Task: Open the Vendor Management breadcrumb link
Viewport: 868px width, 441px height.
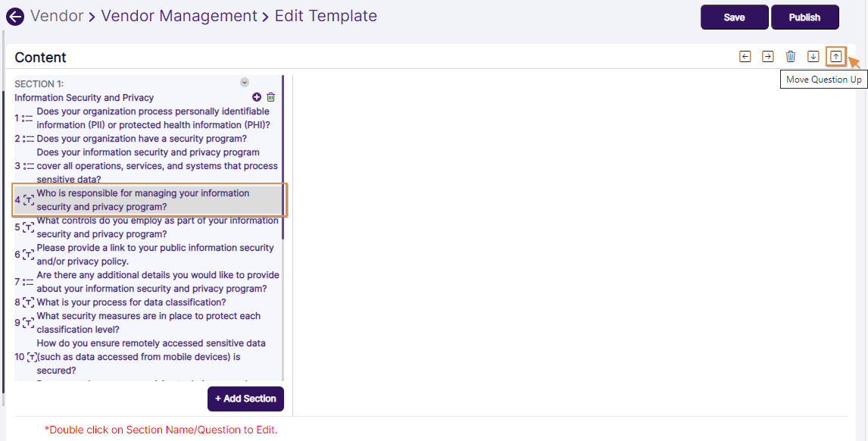Action: (179, 16)
